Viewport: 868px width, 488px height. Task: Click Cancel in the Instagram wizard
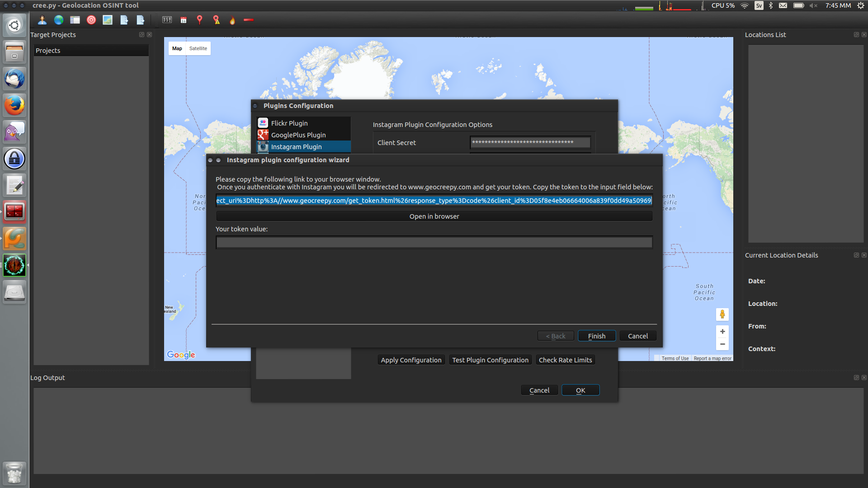(638, 336)
